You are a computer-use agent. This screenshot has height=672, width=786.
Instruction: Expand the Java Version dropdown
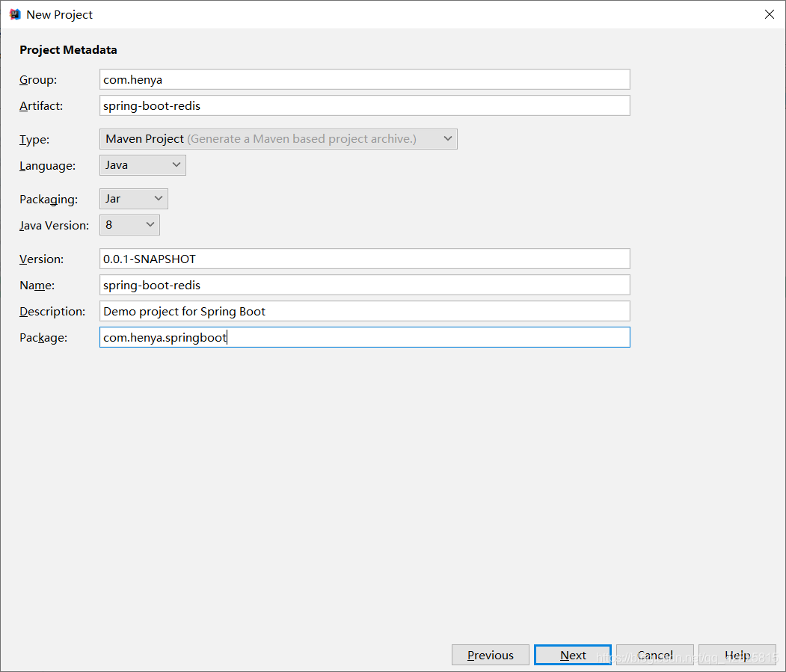[x=129, y=225]
